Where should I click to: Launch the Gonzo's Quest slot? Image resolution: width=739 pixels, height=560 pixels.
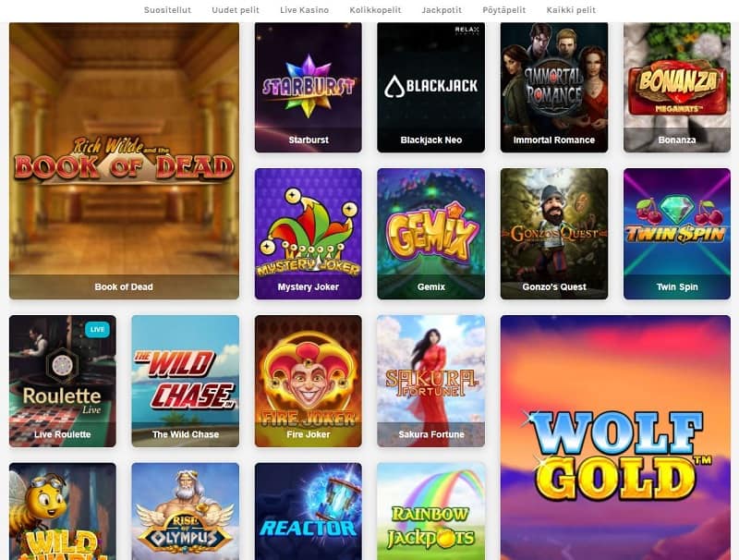pyautogui.click(x=553, y=234)
